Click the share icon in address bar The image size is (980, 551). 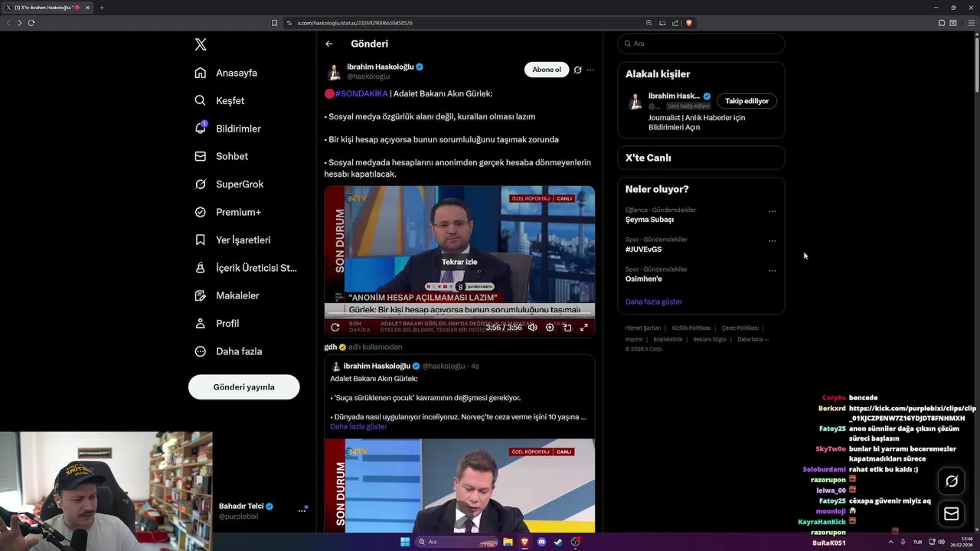pyautogui.click(x=675, y=23)
